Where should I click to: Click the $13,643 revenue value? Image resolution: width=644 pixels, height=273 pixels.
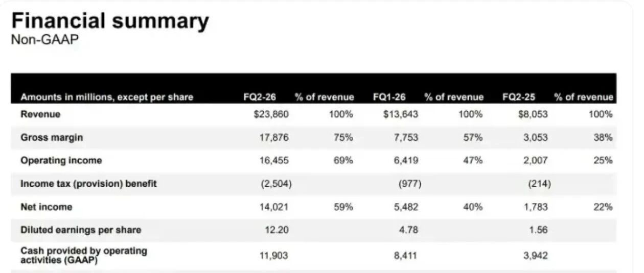click(x=401, y=114)
